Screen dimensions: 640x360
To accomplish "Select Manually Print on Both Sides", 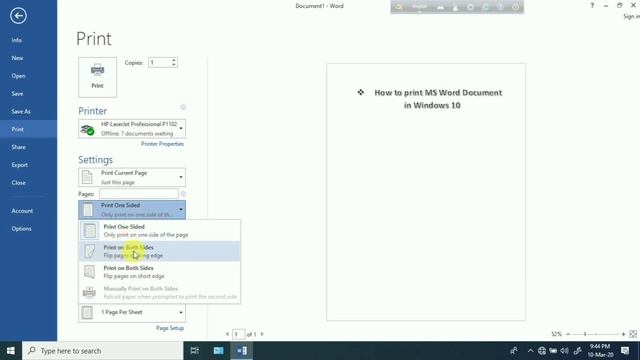I will tap(160, 292).
